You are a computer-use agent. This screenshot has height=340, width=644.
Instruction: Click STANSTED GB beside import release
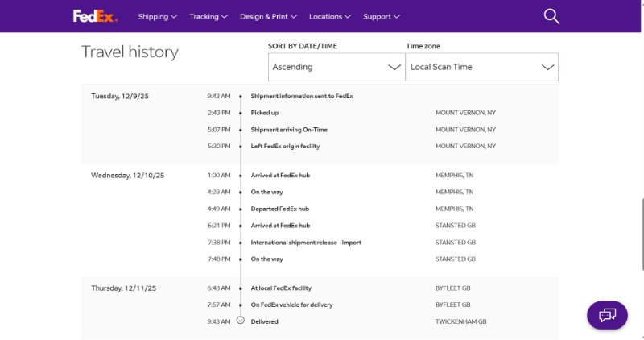[456, 243]
